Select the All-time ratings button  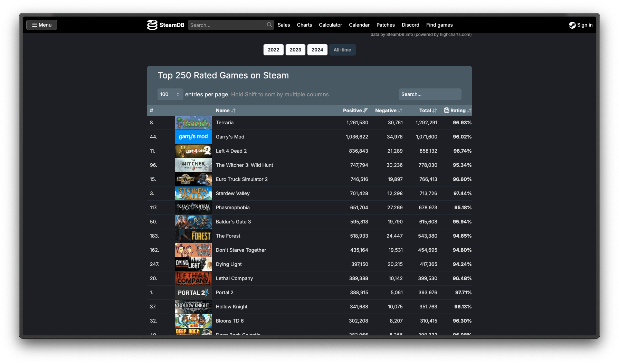pyautogui.click(x=342, y=50)
